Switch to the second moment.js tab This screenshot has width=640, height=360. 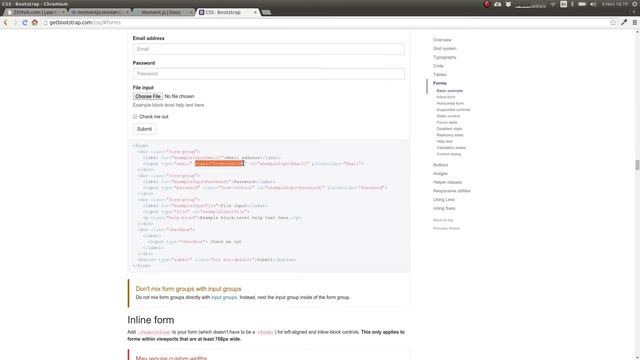point(100,12)
